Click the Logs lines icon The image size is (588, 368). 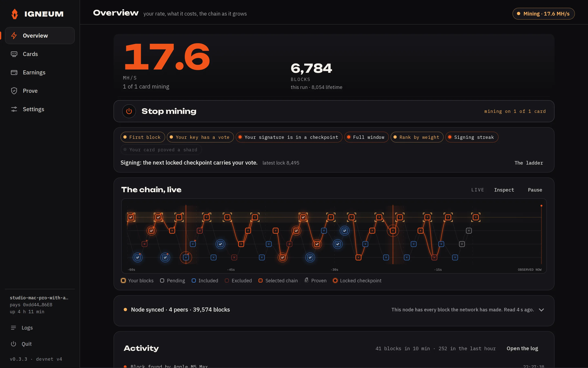13,328
